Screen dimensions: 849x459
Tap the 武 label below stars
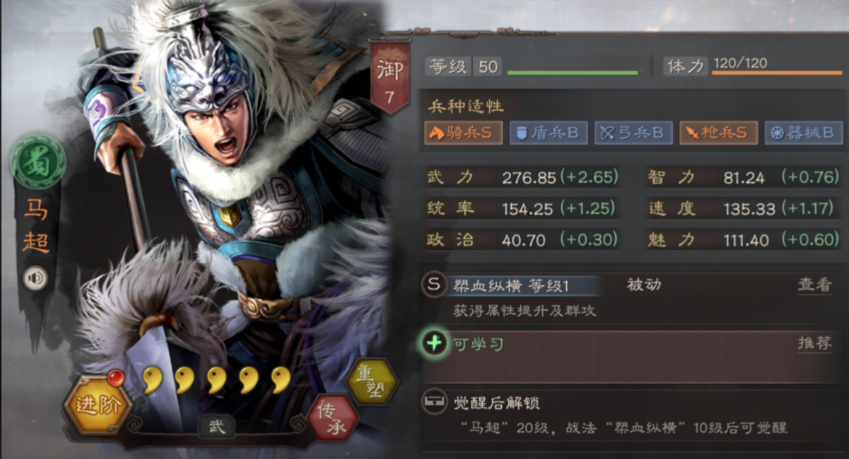[x=216, y=427]
